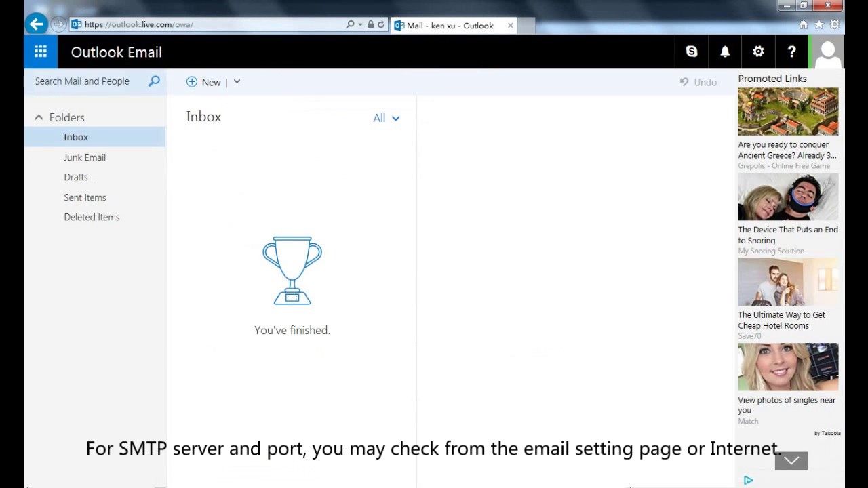Click the search magnifier icon

pyautogui.click(x=154, y=81)
